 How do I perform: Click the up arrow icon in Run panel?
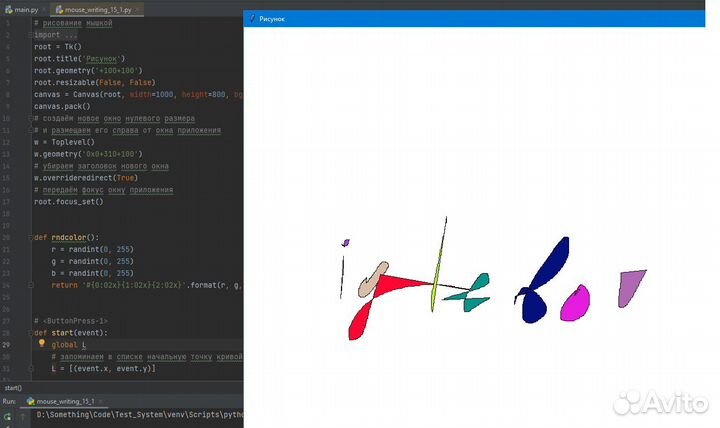[x=22, y=417]
